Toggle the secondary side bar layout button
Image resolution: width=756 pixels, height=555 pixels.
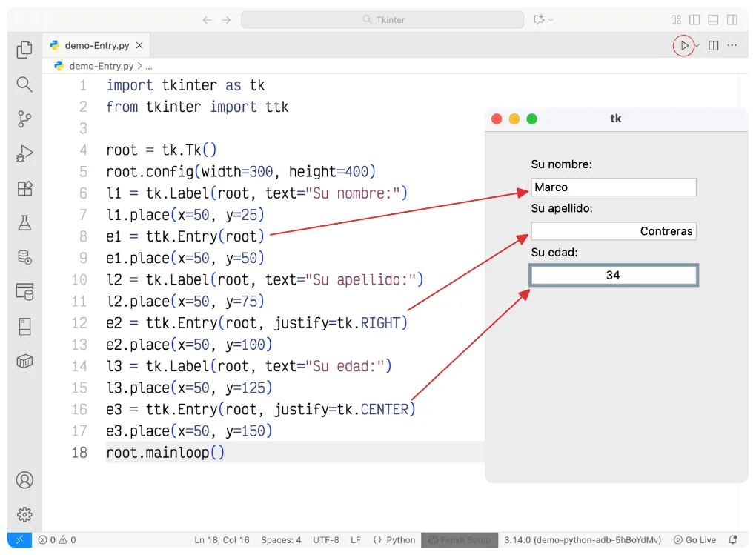click(x=732, y=20)
